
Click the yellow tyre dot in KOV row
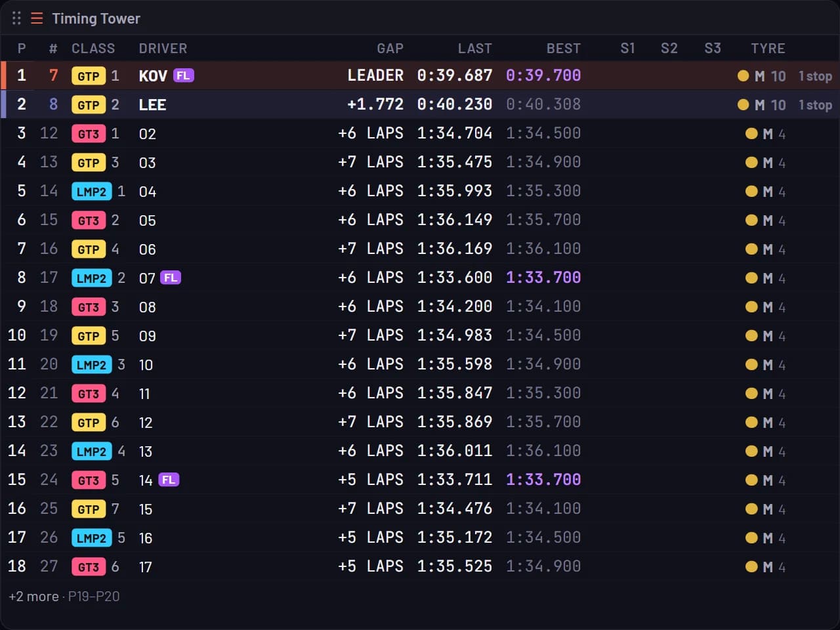743,75
